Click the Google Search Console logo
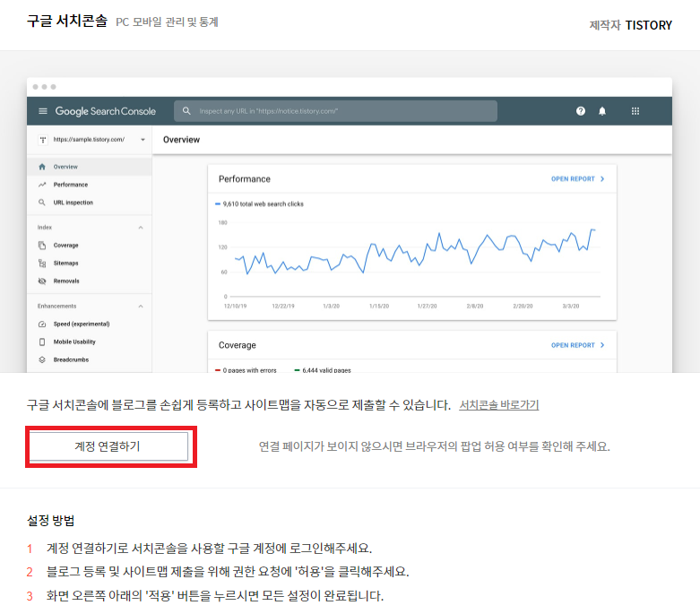700x614 pixels. pos(106,111)
